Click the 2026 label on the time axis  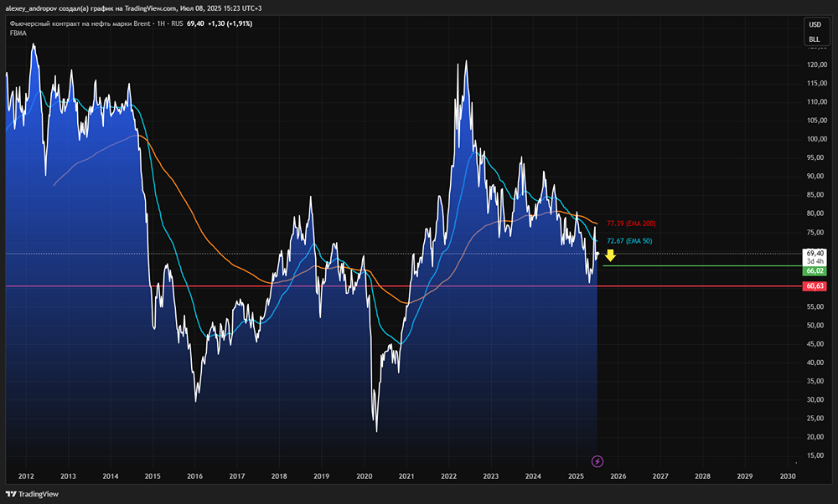(x=618, y=476)
